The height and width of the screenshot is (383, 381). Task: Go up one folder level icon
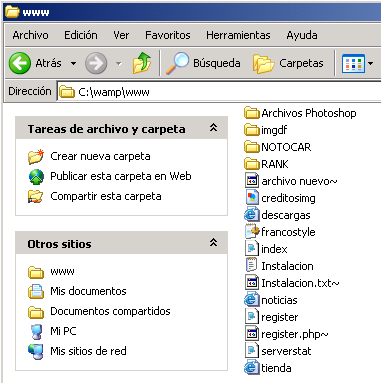[x=142, y=63]
